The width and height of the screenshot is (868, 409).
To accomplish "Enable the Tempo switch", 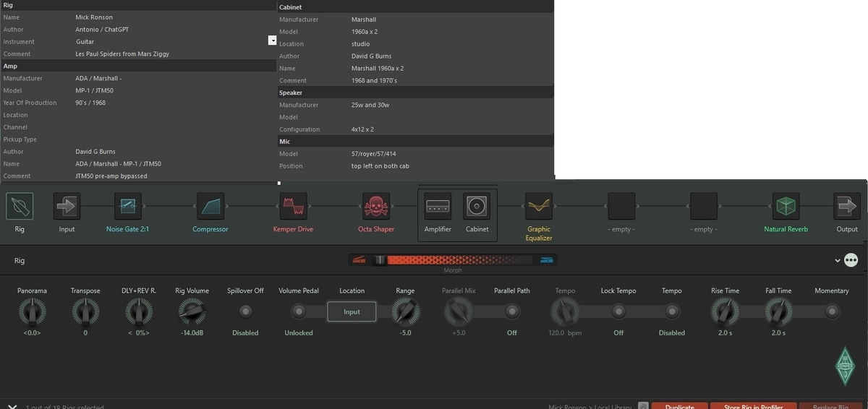I will click(x=672, y=311).
